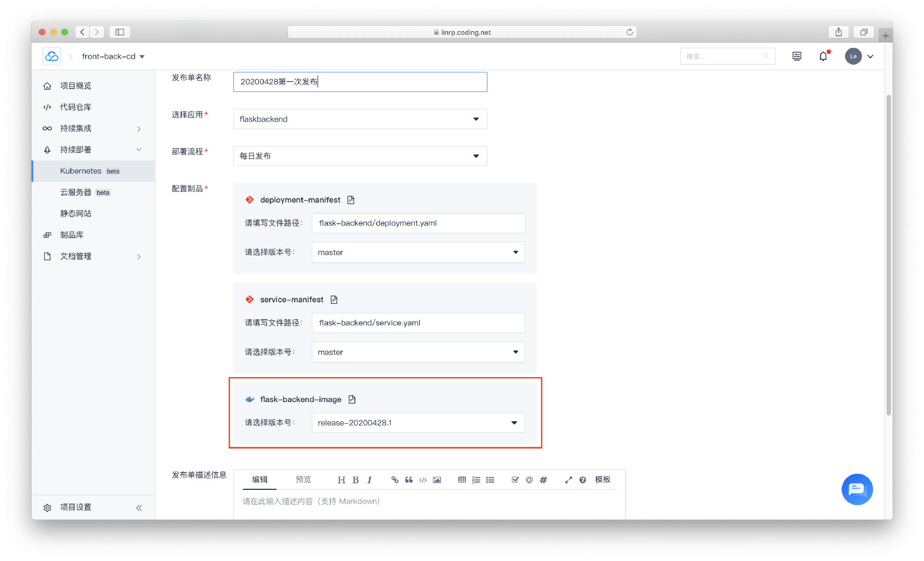Select 云服务器 beta in the sidebar
Screen dimensions: 924x561
[x=94, y=192]
